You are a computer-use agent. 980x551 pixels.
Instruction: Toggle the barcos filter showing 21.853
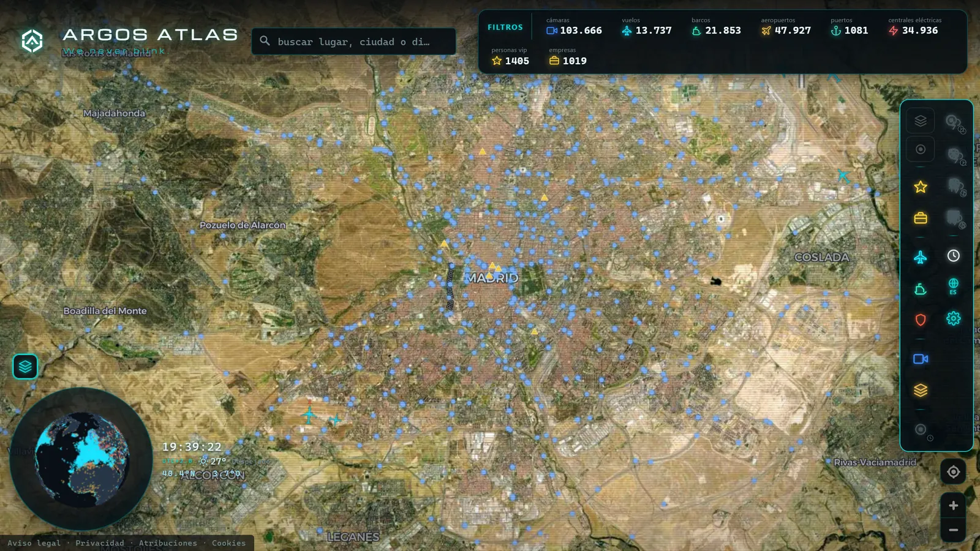click(716, 26)
